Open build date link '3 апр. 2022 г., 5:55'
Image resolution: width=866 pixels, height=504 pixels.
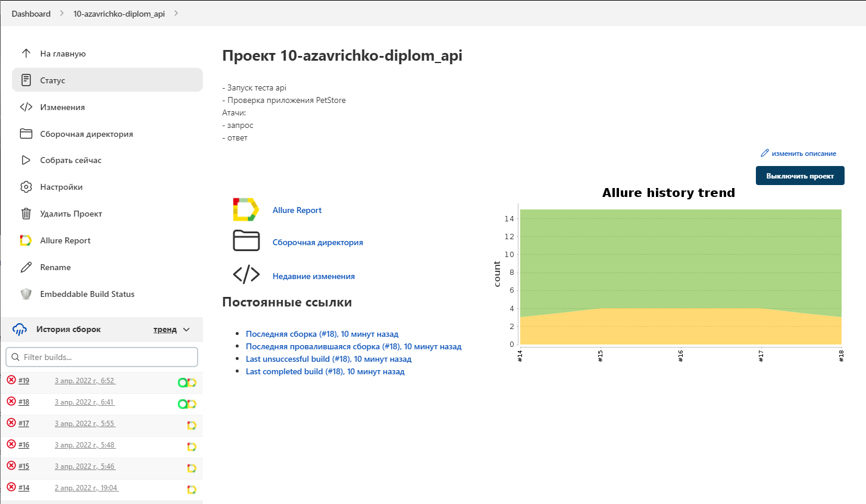[x=85, y=424]
